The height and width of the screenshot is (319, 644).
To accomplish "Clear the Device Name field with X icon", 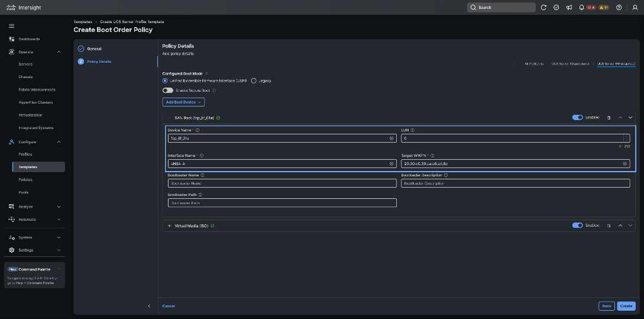I will 391,138.
